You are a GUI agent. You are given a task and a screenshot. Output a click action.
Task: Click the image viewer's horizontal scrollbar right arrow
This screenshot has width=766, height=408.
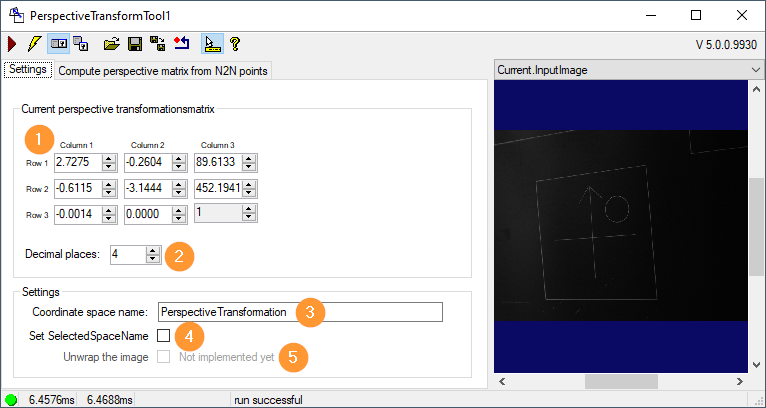pyautogui.click(x=740, y=381)
